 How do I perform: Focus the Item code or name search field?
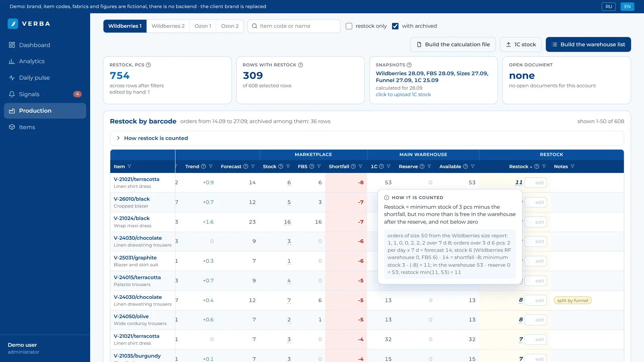(x=294, y=26)
